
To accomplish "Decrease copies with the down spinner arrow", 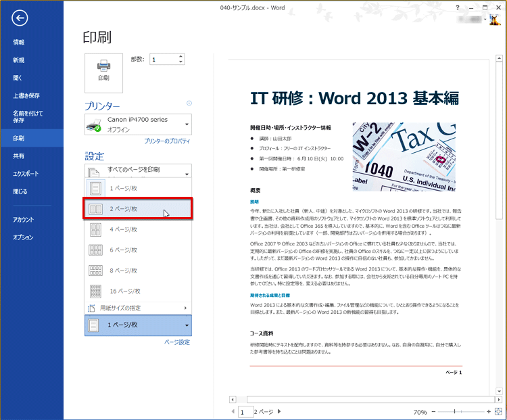I will pyautogui.click(x=180, y=62).
